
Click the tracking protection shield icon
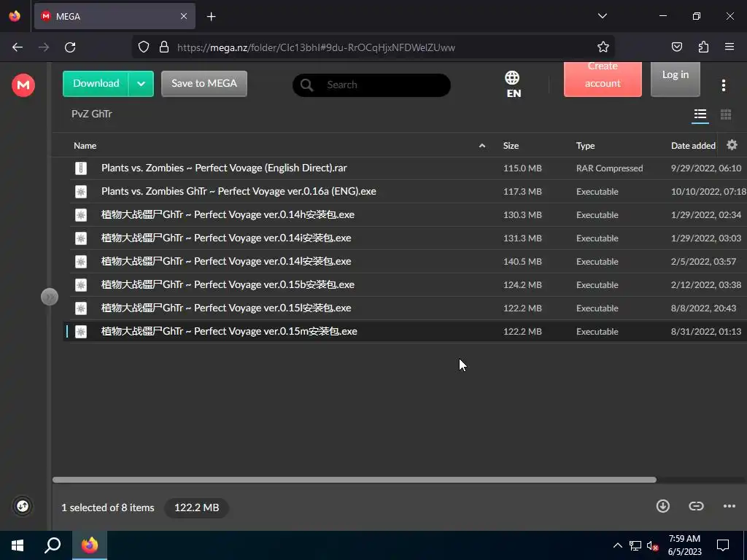(x=144, y=47)
